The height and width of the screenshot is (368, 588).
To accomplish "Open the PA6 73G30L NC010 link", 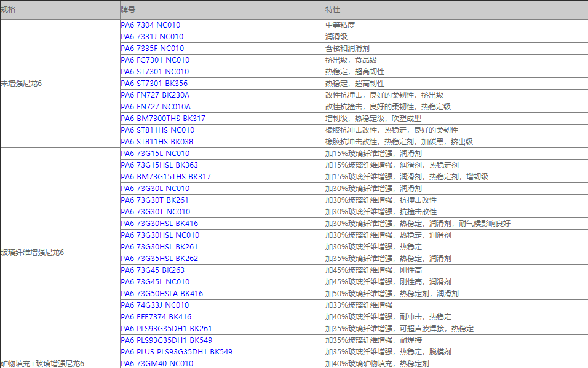I will click(155, 188).
